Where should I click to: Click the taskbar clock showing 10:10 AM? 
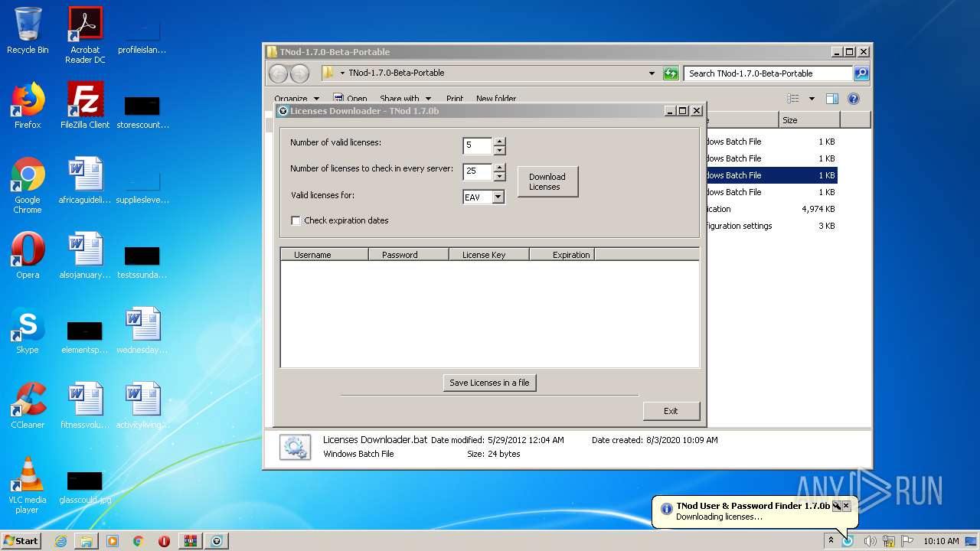pos(941,541)
